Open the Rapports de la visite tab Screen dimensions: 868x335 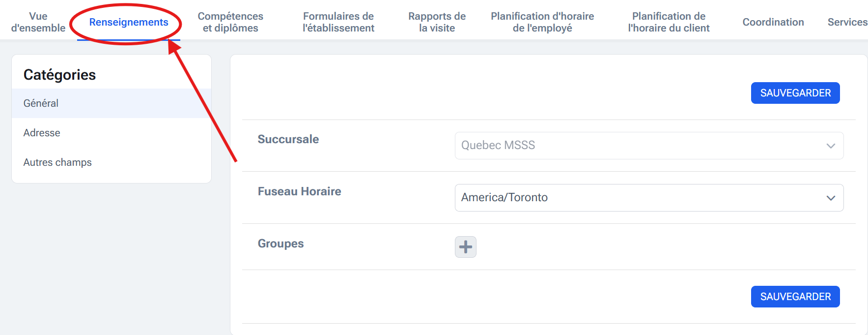coord(437,22)
